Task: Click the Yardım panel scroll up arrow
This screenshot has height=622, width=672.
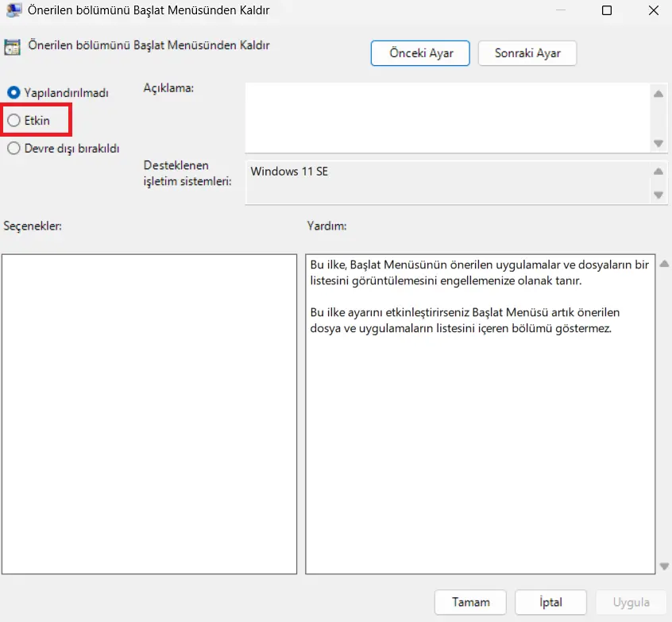Action: coord(664,264)
